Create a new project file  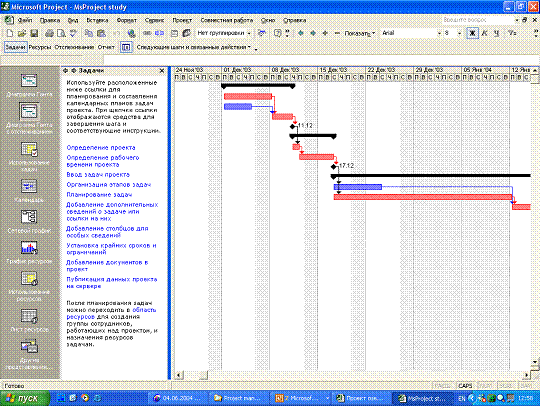(10, 33)
